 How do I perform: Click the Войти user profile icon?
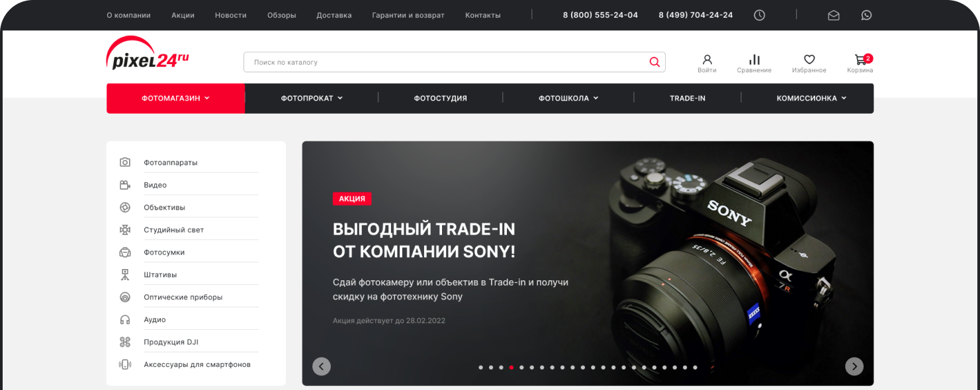coord(707,59)
